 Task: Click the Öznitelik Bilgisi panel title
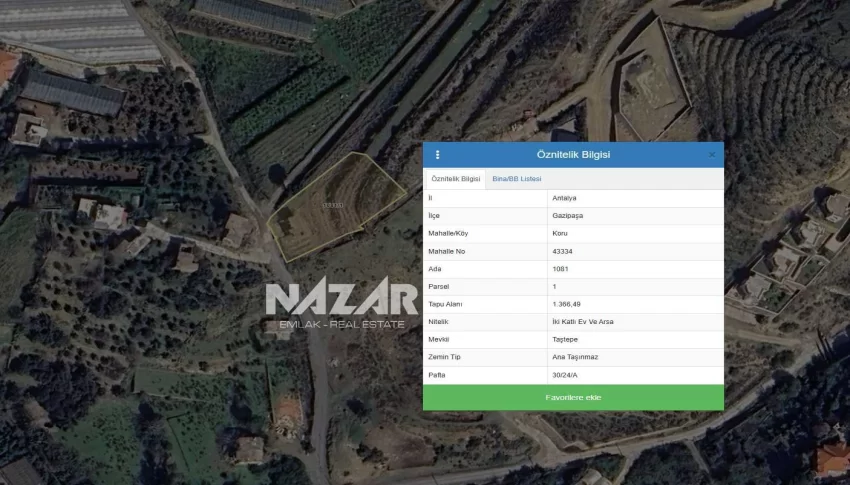tap(573, 155)
